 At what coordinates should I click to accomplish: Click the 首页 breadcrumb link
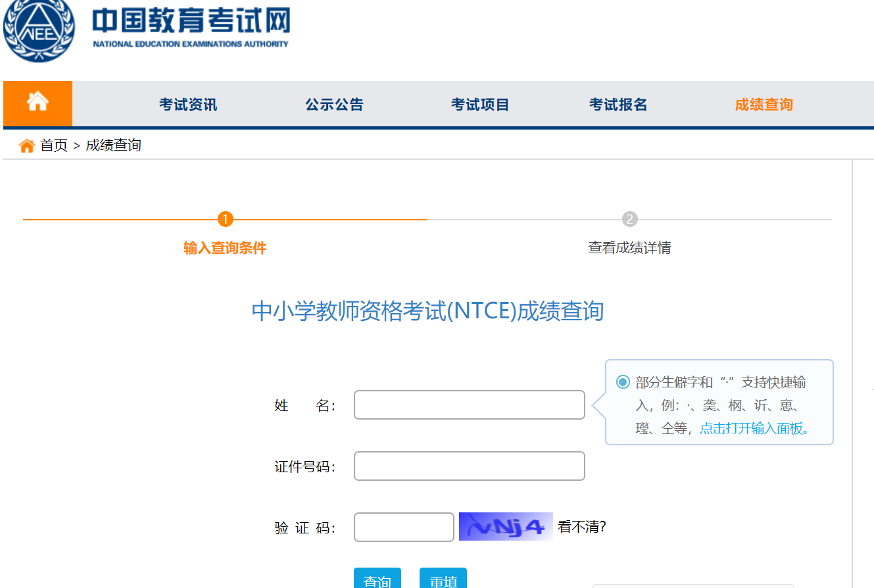pyautogui.click(x=54, y=145)
